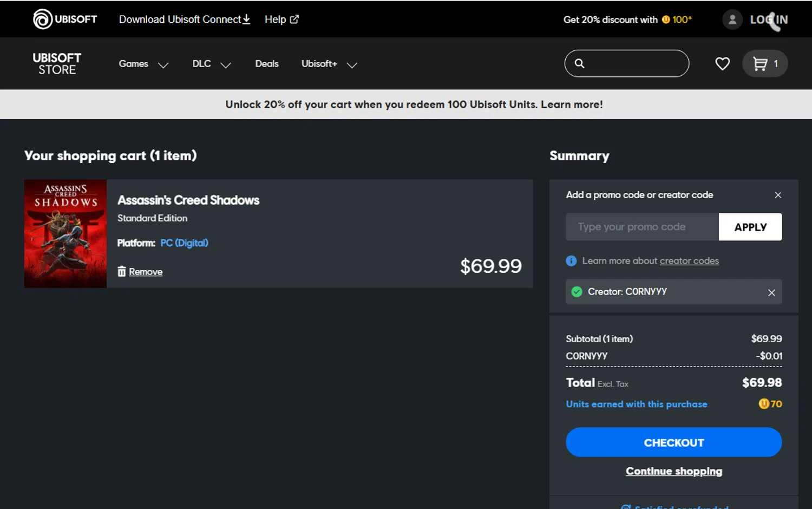
Task: Focus the promo code input field
Action: (642, 227)
